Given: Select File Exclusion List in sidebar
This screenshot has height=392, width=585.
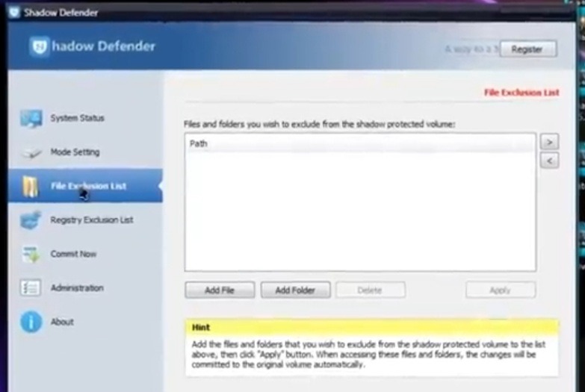Looking at the screenshot, I should tap(85, 186).
